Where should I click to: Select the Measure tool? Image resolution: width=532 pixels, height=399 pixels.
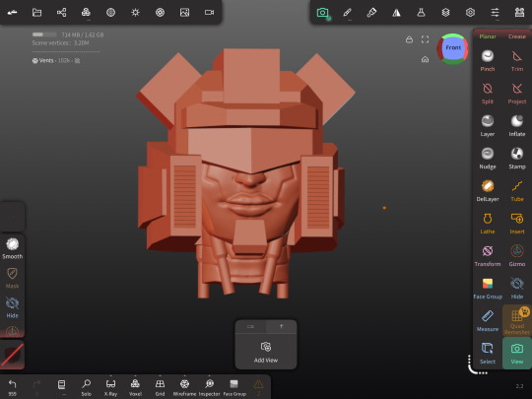pos(488,321)
